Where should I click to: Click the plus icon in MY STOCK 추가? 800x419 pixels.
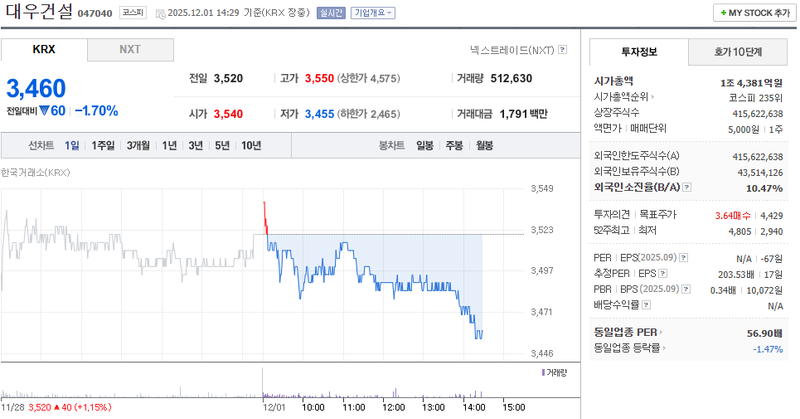pyautogui.click(x=723, y=13)
